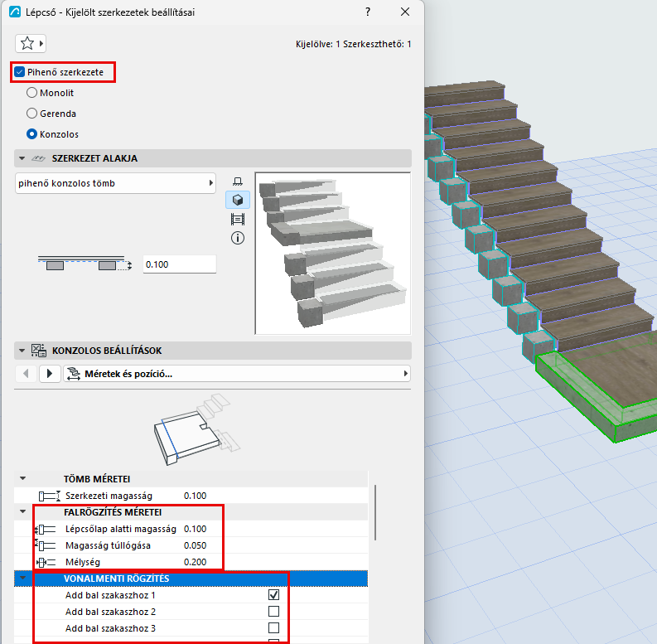Click the Mélység row icon
Image resolution: width=657 pixels, height=644 pixels.
(x=46, y=562)
